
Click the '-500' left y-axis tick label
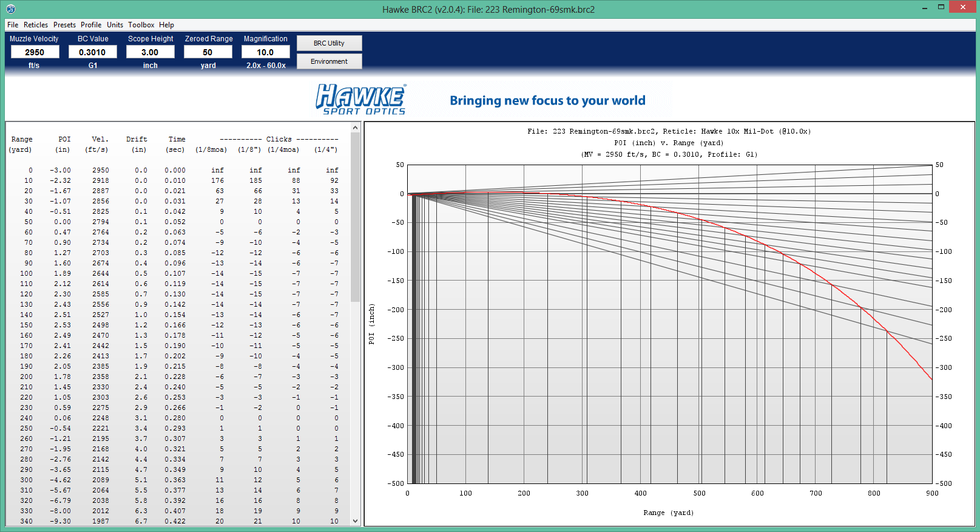coord(396,483)
